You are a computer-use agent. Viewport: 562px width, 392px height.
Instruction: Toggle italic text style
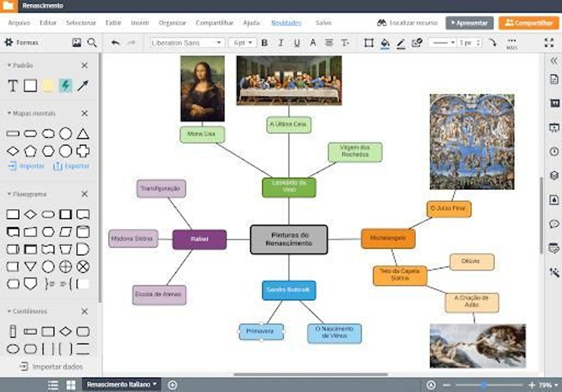[x=281, y=43]
